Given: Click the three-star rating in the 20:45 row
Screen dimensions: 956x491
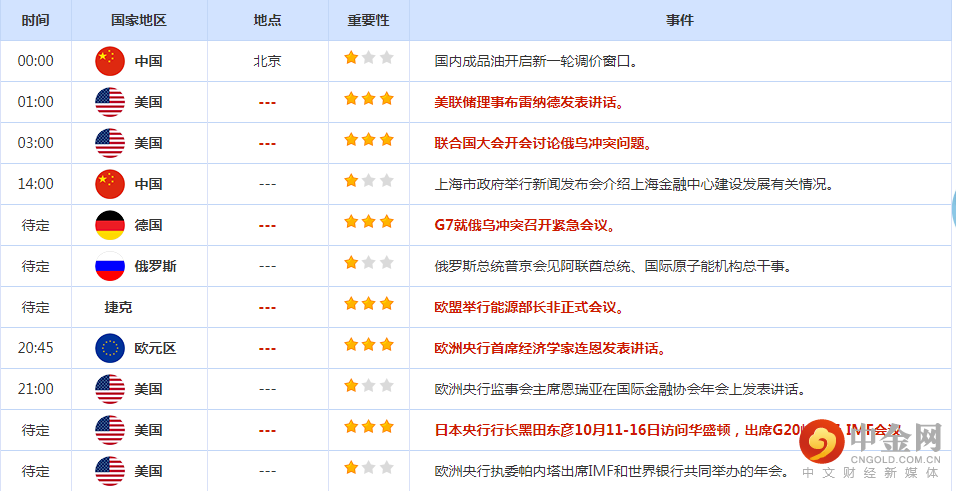Looking at the screenshot, I should pyautogui.click(x=369, y=345).
